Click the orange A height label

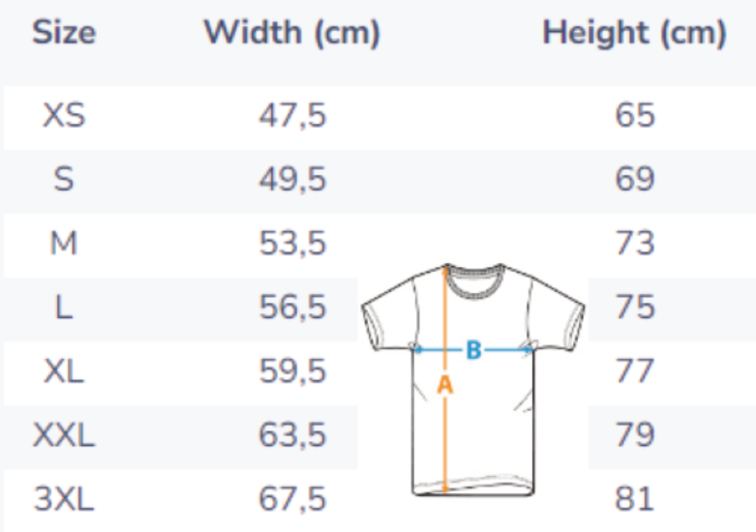tap(445, 385)
